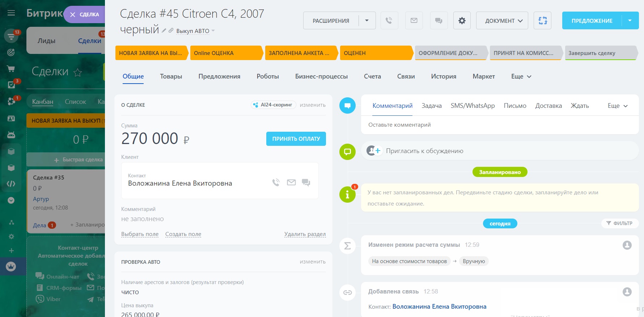Open the Роботы tab
The height and width of the screenshot is (317, 644).
click(268, 76)
